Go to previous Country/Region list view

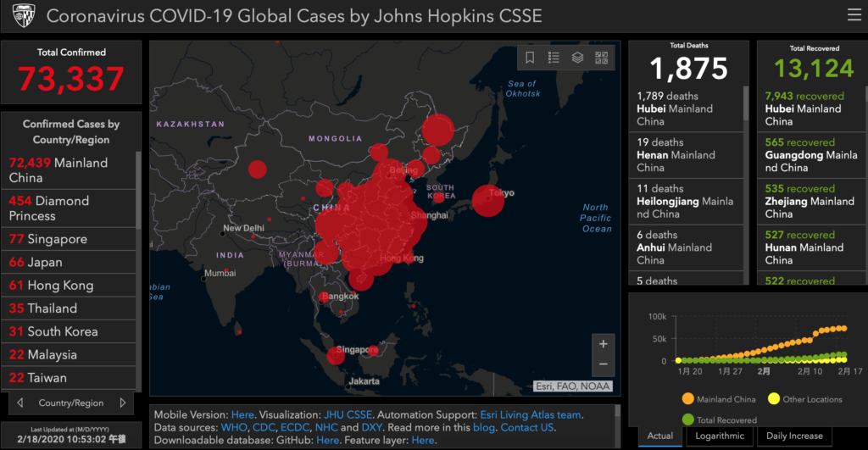[x=20, y=403]
